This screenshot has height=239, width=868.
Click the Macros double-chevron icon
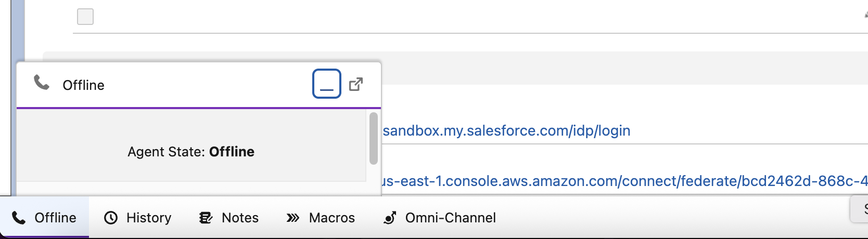coord(293,218)
